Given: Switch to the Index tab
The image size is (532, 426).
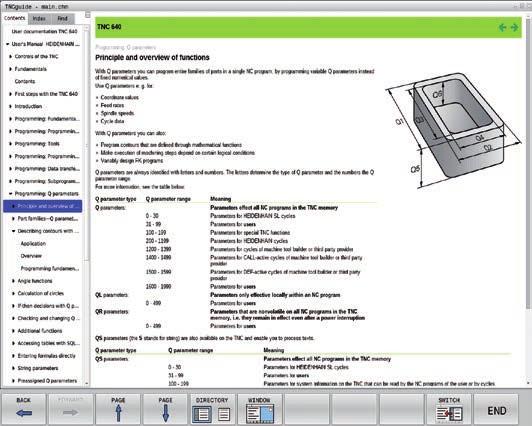Looking at the screenshot, I should click(39, 18).
